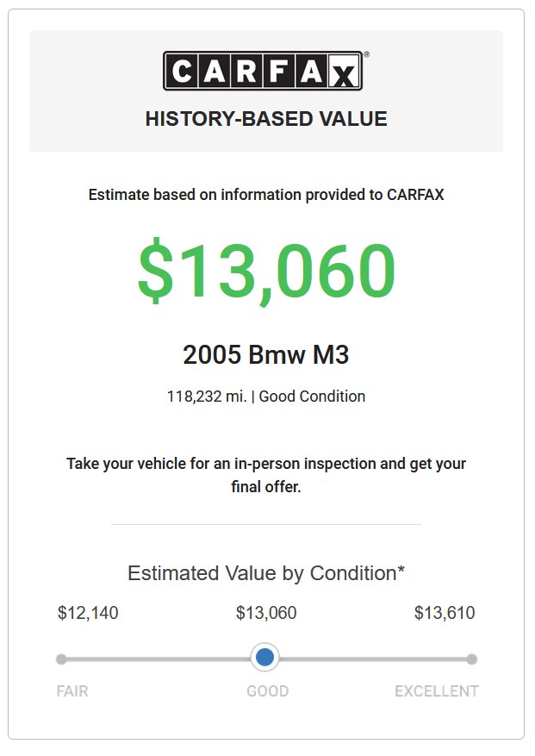Click the HISTORY-BASED VALUE heading
The height and width of the screenshot is (756, 535).
coord(266,119)
